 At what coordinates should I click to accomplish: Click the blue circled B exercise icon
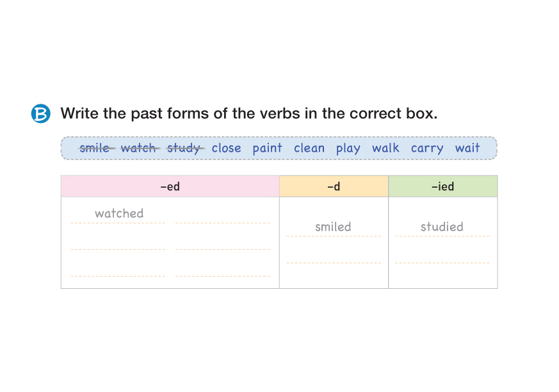click(x=40, y=113)
